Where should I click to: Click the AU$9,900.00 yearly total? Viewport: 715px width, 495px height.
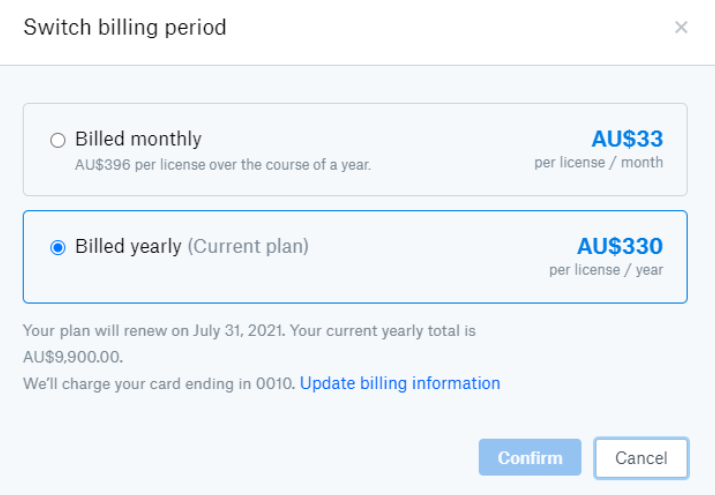[73, 356]
